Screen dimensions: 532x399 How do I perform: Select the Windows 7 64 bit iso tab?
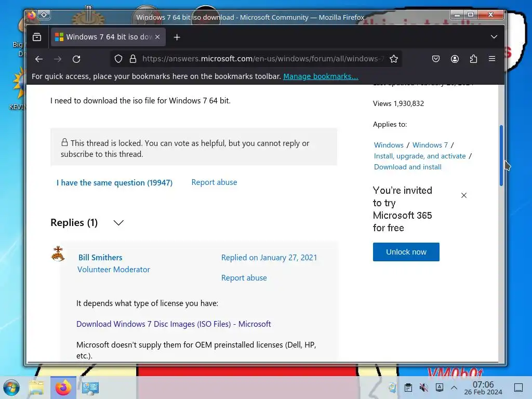point(108,37)
